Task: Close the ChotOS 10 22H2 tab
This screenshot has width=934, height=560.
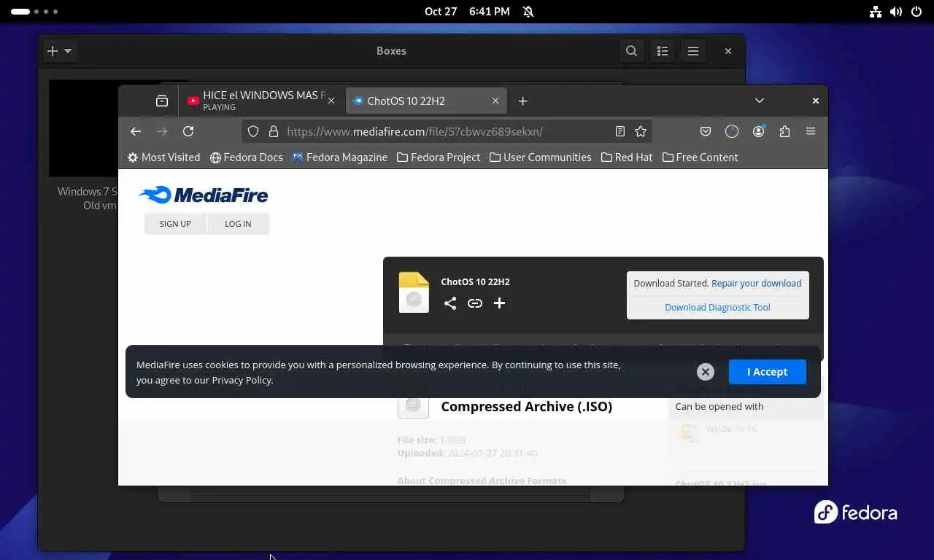Action: point(495,101)
